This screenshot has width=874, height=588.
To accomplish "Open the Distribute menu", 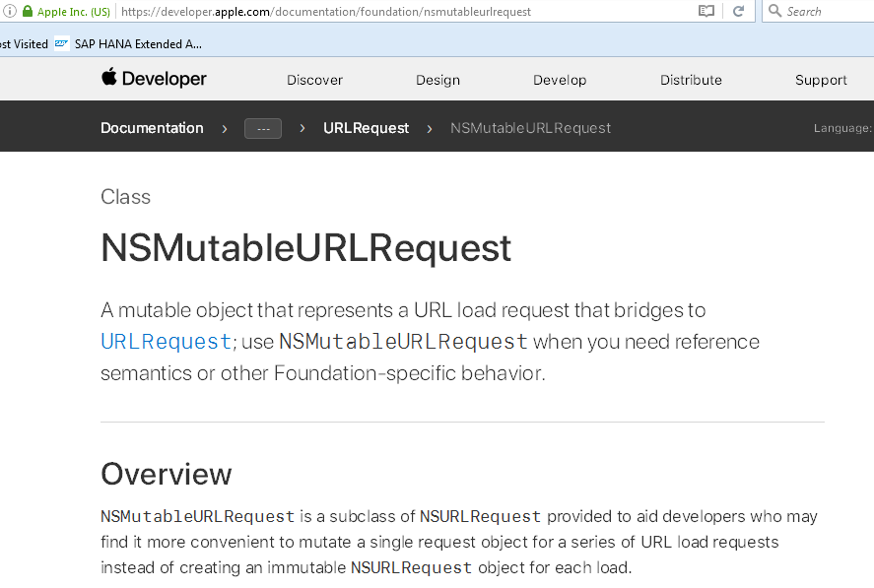I will (691, 80).
